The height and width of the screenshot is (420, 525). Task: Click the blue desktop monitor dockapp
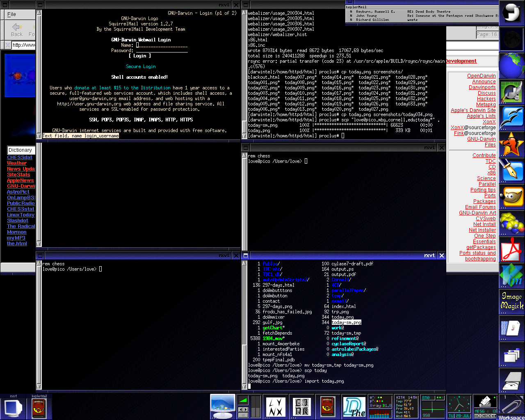[x=223, y=406]
